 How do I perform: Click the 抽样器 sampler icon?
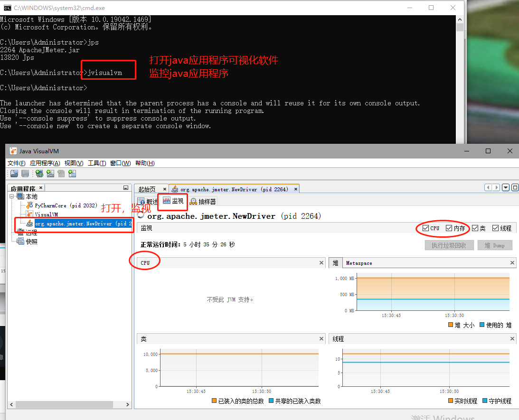[x=193, y=201]
